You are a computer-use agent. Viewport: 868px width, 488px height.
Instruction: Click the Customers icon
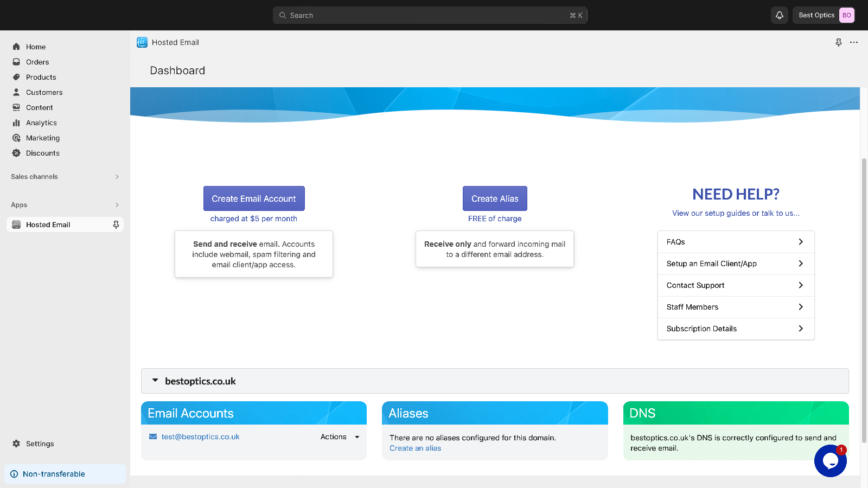(16, 92)
